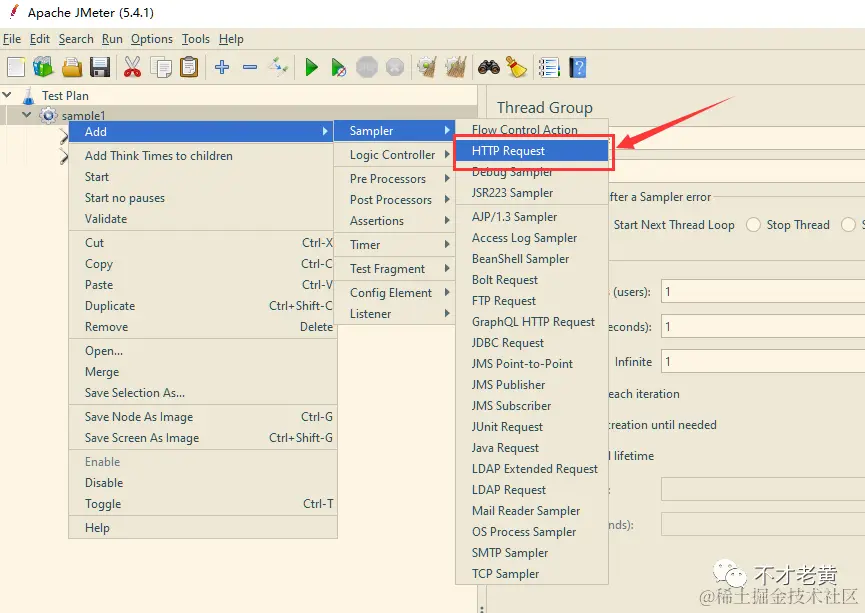
Task: Select Validate in context menu
Action: (x=202, y=218)
